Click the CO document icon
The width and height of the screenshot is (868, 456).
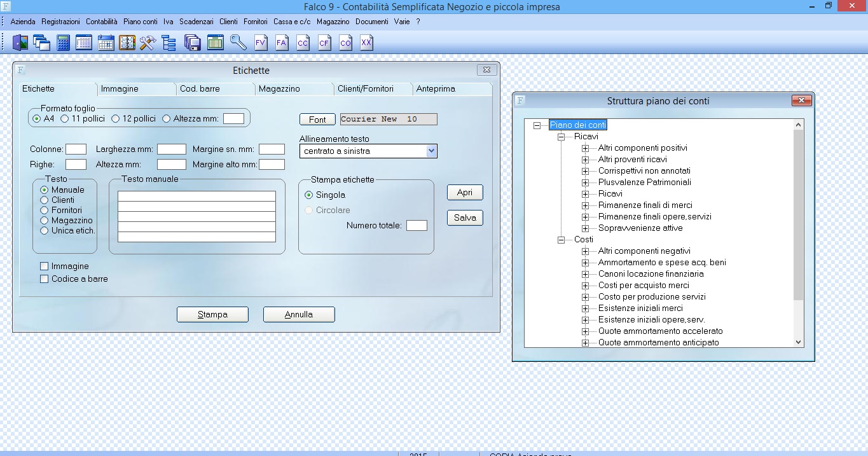point(345,43)
